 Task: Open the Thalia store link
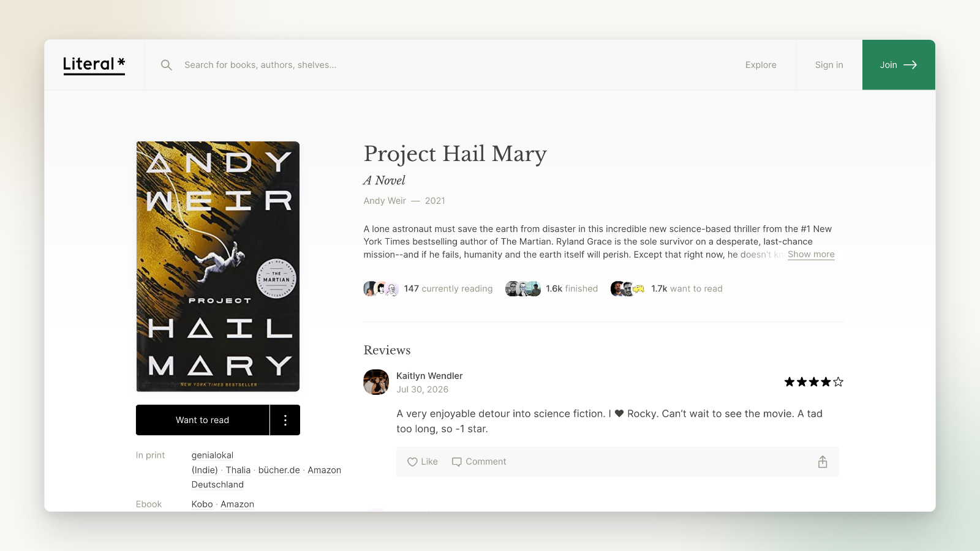(x=238, y=470)
